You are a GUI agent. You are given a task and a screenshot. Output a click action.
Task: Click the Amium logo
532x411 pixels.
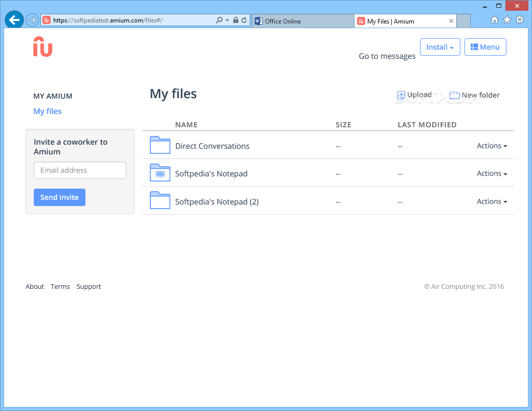[x=43, y=47]
